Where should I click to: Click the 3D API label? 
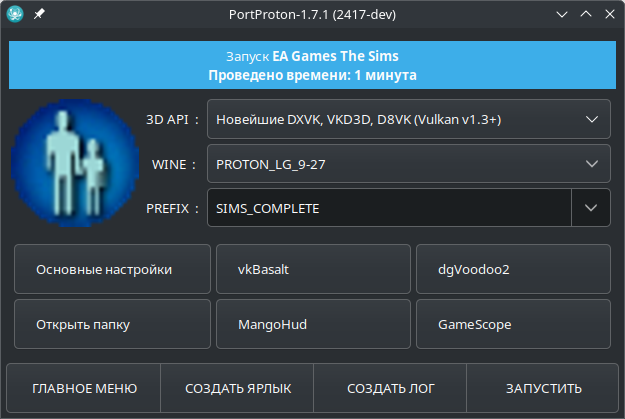point(172,120)
